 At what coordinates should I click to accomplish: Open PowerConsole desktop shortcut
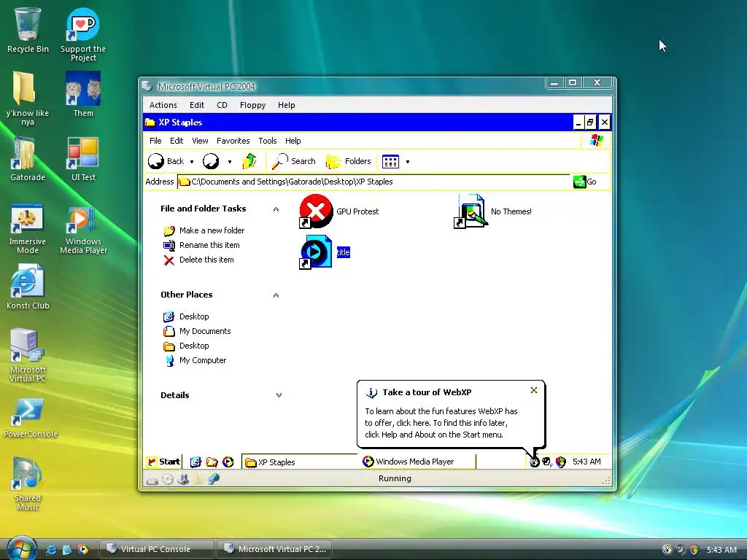click(x=29, y=418)
